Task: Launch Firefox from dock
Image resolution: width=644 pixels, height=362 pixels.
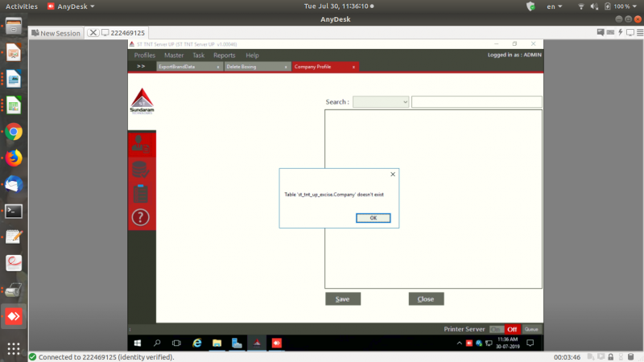Action: [x=14, y=158]
